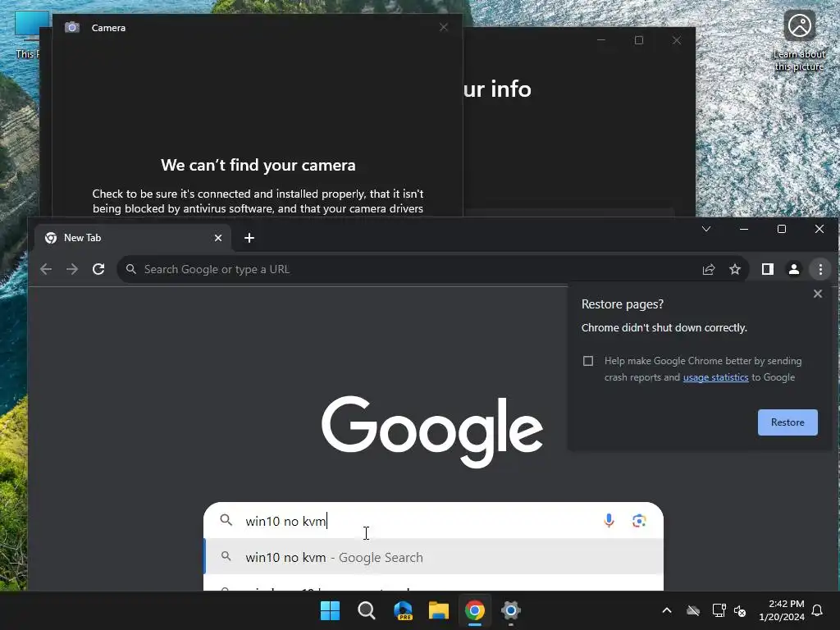
Task: Open a new Chrome tab with plus button
Action: [249, 238]
